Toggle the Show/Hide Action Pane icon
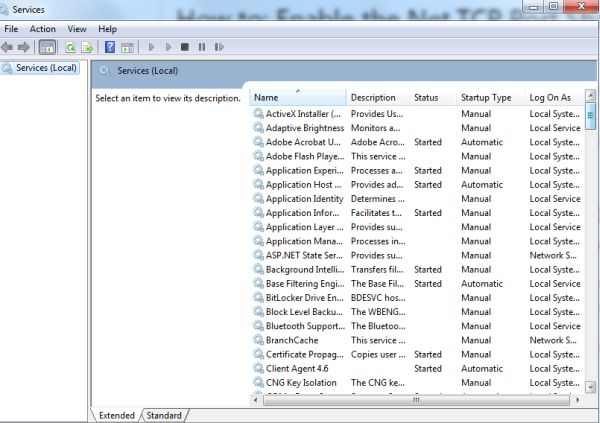The width and height of the screenshot is (600, 423). click(x=127, y=47)
